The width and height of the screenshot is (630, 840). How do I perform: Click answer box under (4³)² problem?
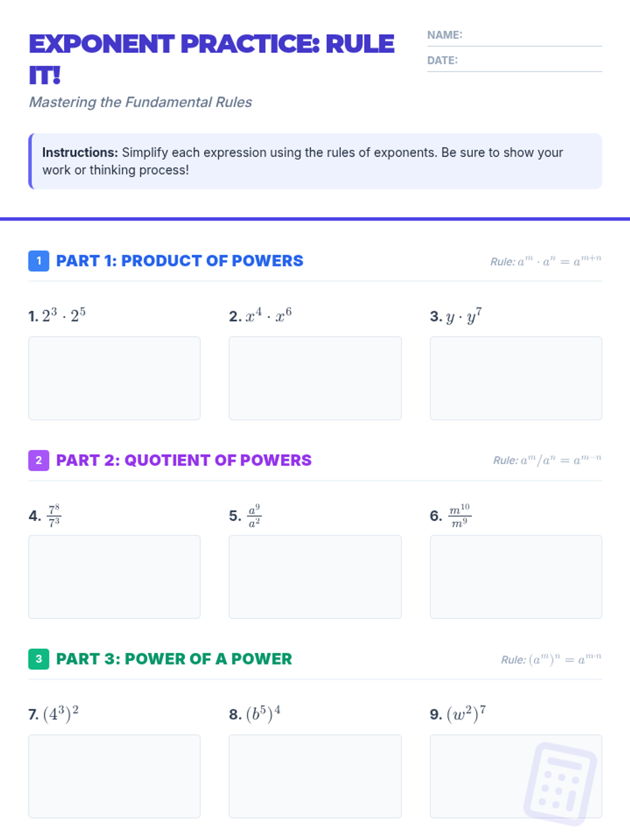pyautogui.click(x=114, y=776)
